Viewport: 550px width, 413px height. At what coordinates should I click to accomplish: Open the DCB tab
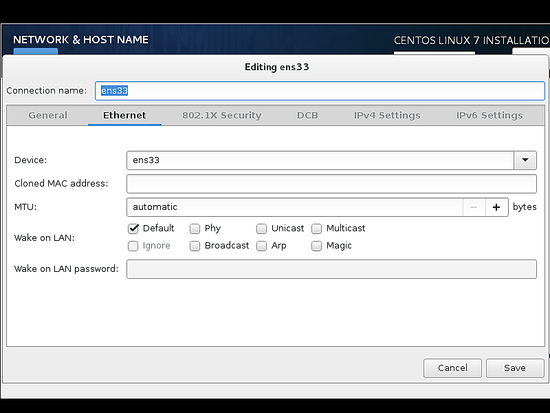point(307,115)
